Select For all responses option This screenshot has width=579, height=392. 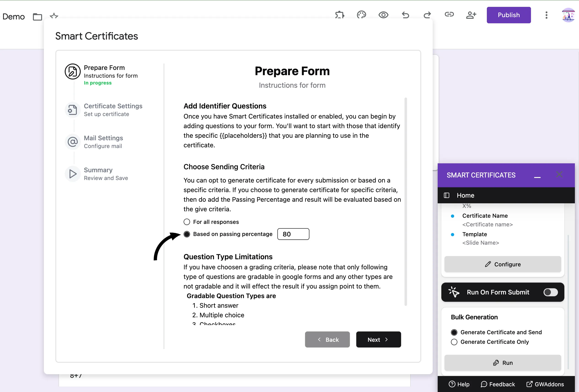pos(187,222)
